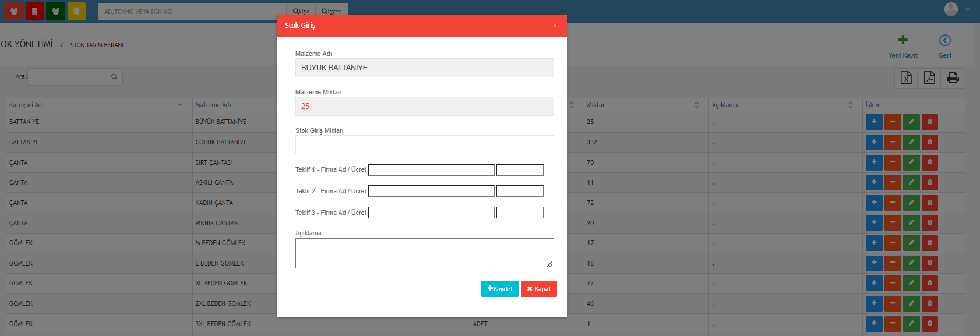This screenshot has width=980, height=336.
Task: Export the table to Excel
Action: tap(906, 78)
